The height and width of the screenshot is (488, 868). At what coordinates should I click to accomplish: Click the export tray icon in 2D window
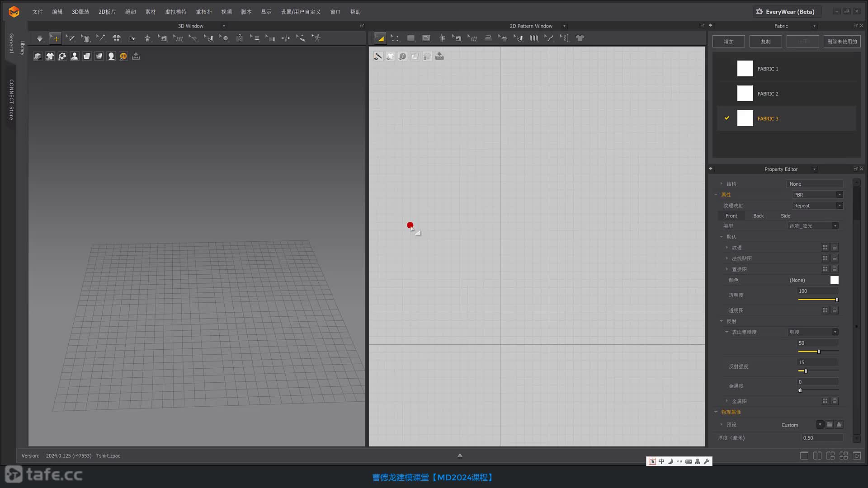439,56
